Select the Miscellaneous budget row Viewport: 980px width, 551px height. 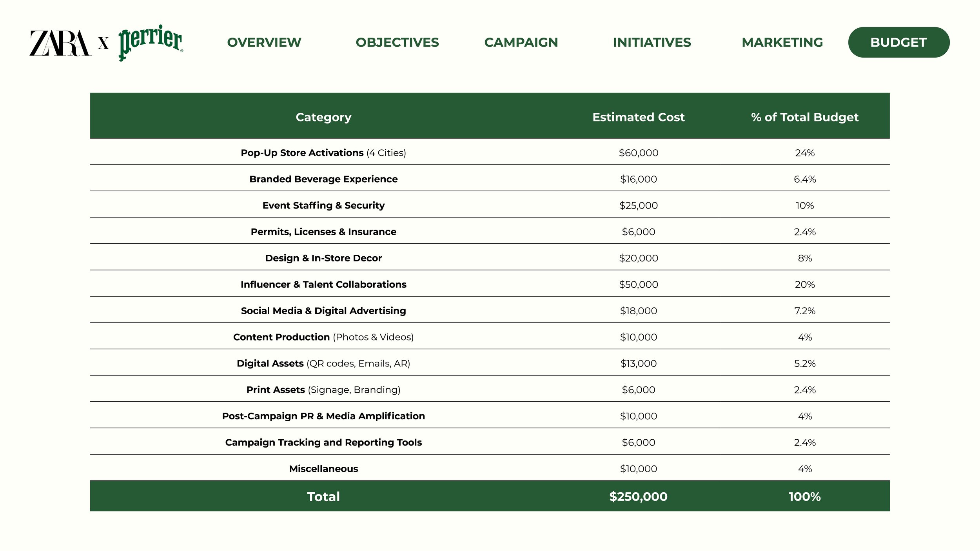pos(323,469)
